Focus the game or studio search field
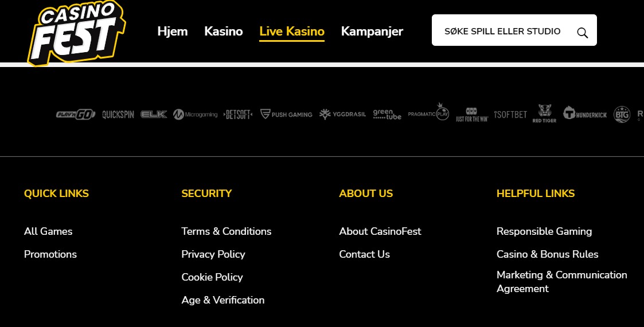Screen dimensions: 644x327 502,31
